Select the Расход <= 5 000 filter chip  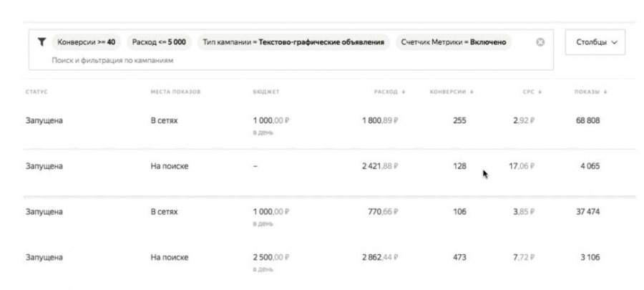[x=158, y=42]
